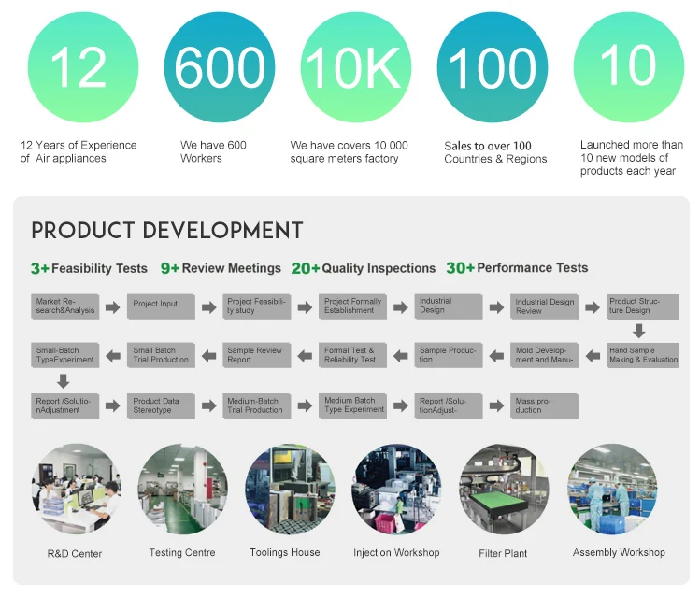Image resolution: width=700 pixels, height=597 pixels.
Task: Click the Market Research & Analysis step
Action: click(x=65, y=306)
